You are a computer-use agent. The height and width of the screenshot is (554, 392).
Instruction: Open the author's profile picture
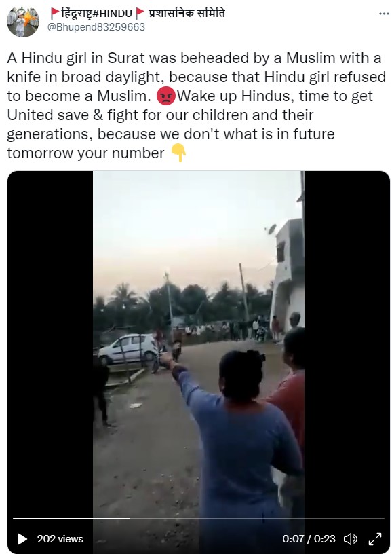[22, 22]
